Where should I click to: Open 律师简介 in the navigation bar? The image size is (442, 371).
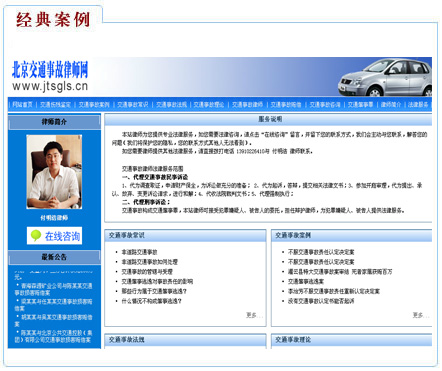391,105
